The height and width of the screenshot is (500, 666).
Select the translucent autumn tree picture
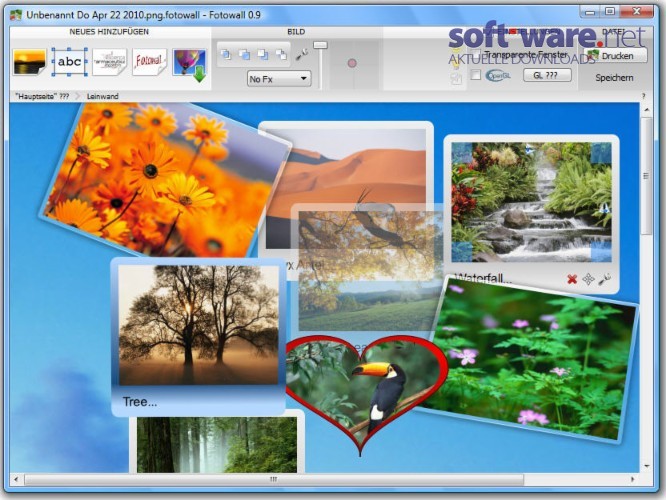click(367, 270)
